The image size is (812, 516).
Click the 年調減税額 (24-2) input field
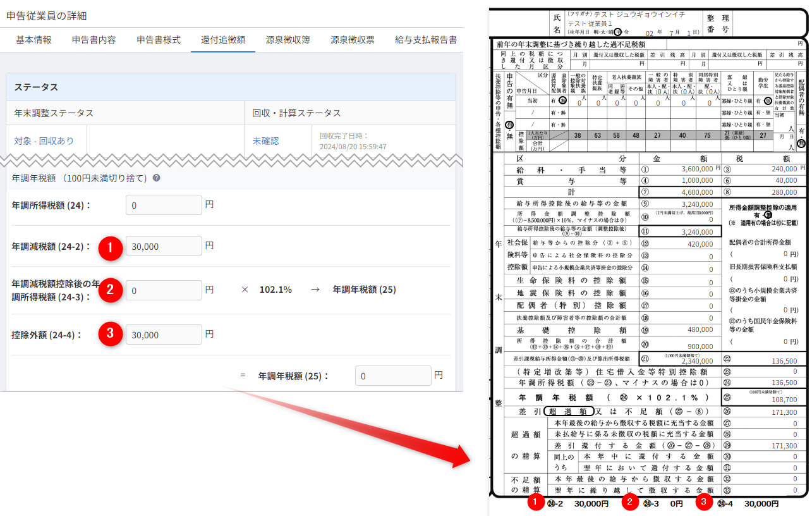[164, 246]
